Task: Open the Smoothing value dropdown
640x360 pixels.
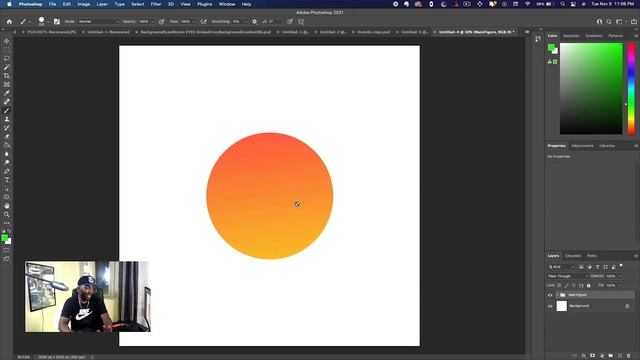Action: pyautogui.click(x=245, y=22)
